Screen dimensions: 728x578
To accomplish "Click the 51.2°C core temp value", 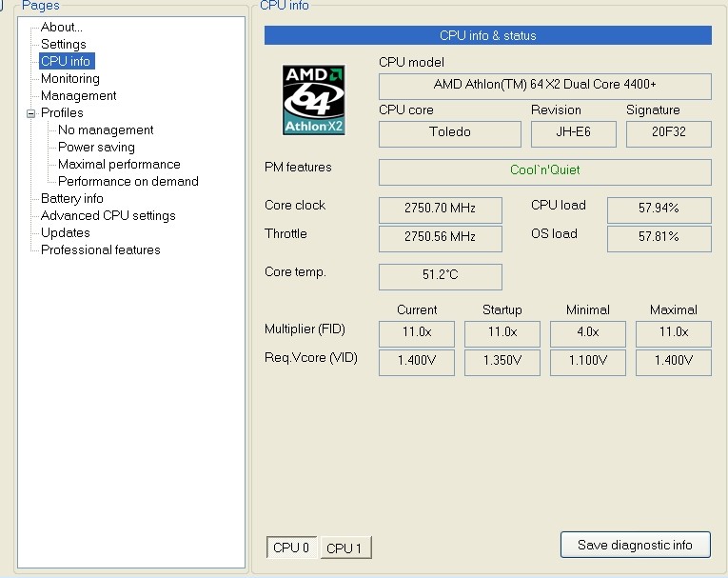I will [x=441, y=277].
